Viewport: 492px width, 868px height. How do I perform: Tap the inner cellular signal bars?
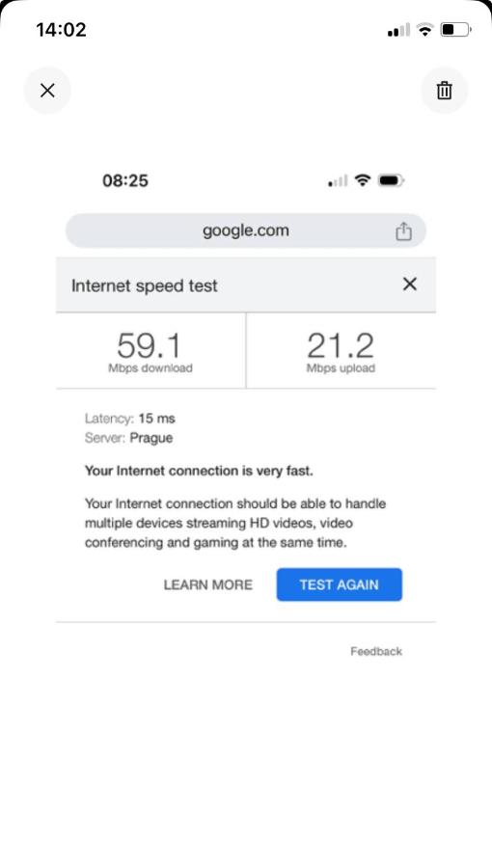pyautogui.click(x=339, y=180)
